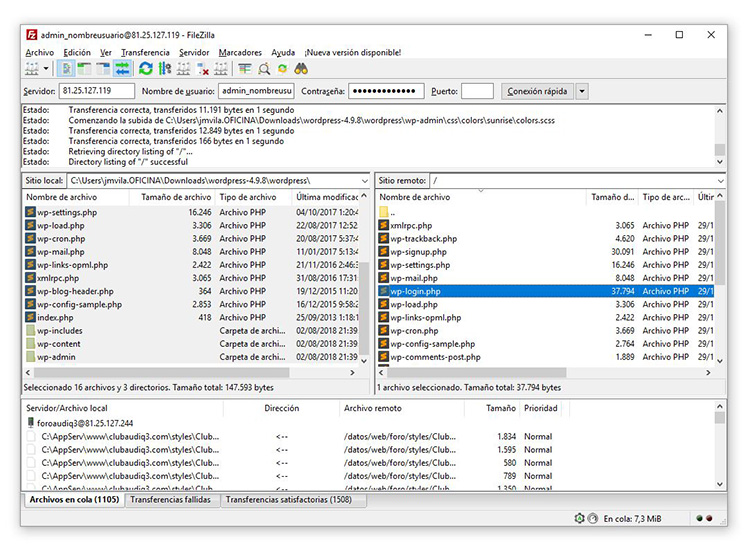Click the Contraseña password field
Screen dimensions: 750x555
pyautogui.click(x=386, y=91)
